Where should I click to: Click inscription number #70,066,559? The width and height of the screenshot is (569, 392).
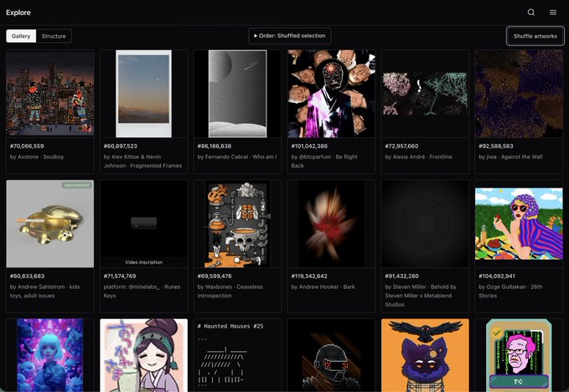(x=27, y=146)
